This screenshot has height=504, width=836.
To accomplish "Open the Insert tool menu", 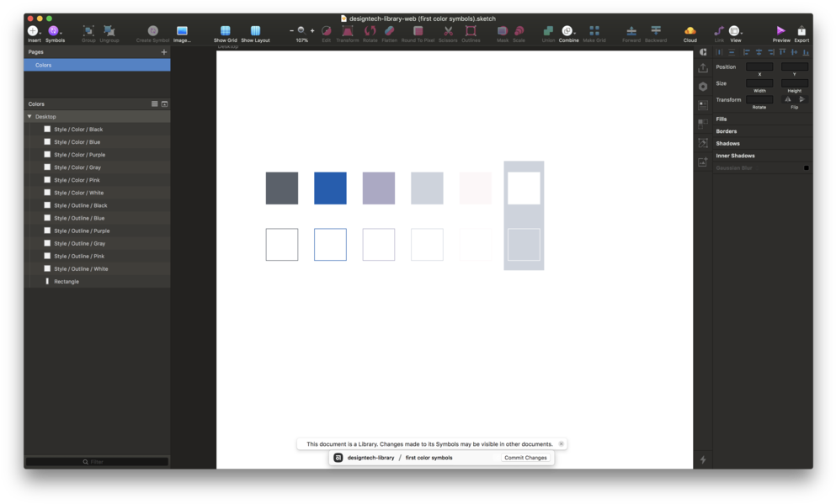I will tap(34, 31).
